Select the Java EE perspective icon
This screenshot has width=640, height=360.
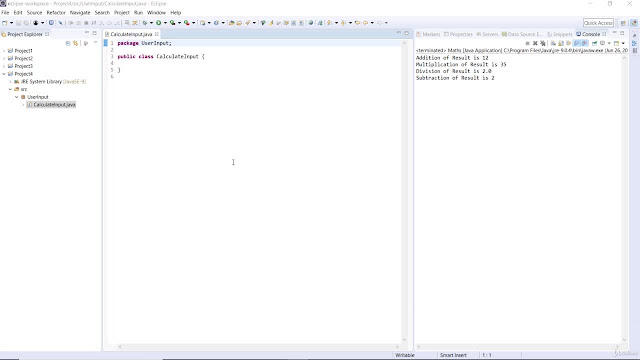click(x=633, y=23)
